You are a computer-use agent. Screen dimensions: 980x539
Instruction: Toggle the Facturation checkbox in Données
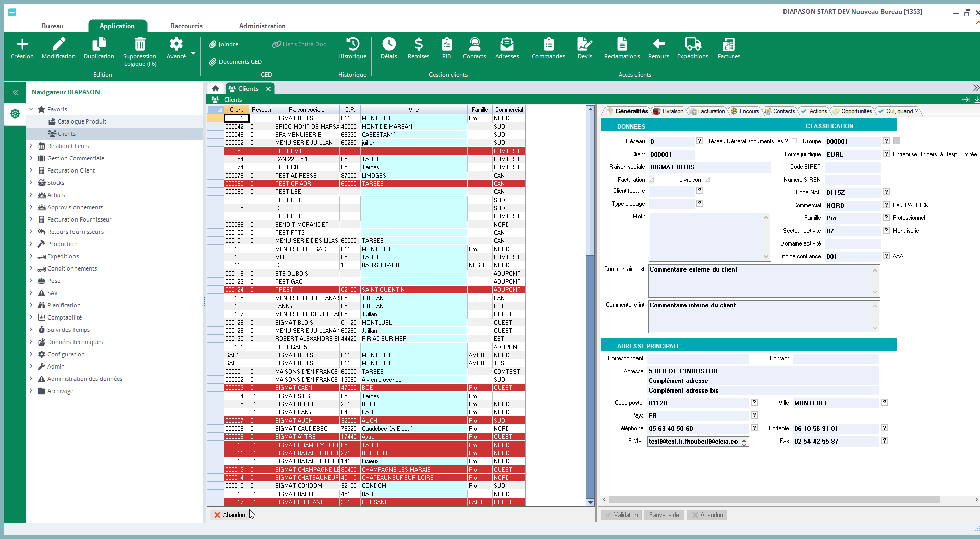651,180
